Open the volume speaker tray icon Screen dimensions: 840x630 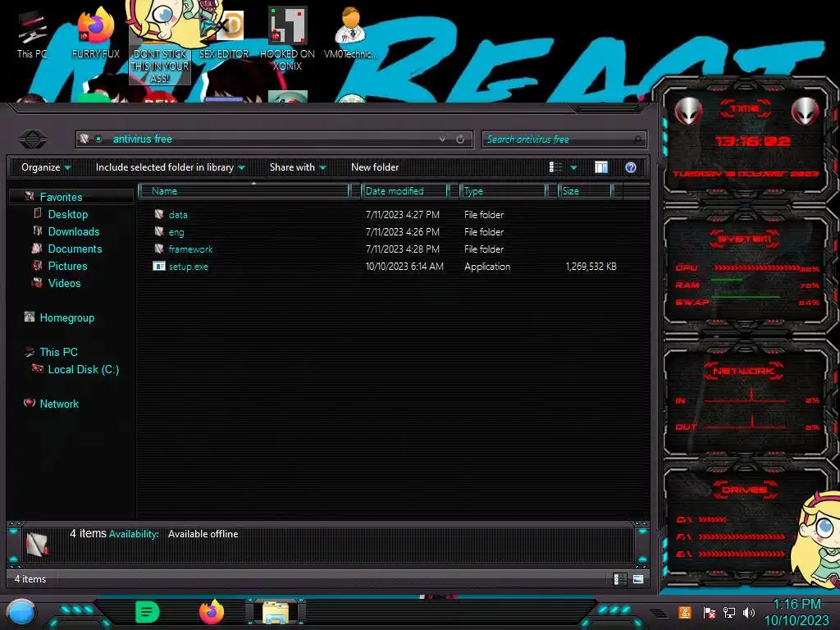(x=749, y=612)
